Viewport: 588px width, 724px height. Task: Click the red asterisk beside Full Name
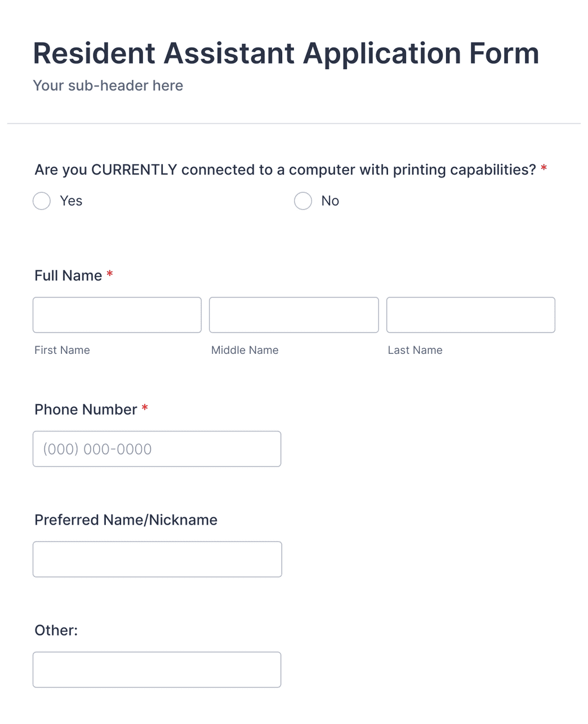109,275
